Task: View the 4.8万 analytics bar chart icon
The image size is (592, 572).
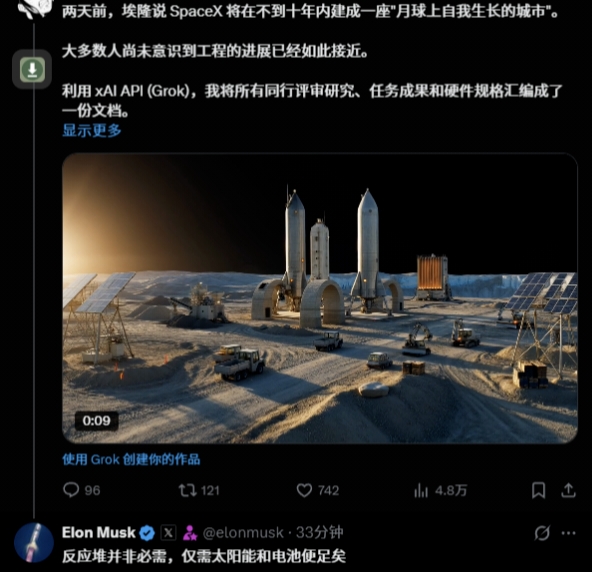Action: point(421,490)
